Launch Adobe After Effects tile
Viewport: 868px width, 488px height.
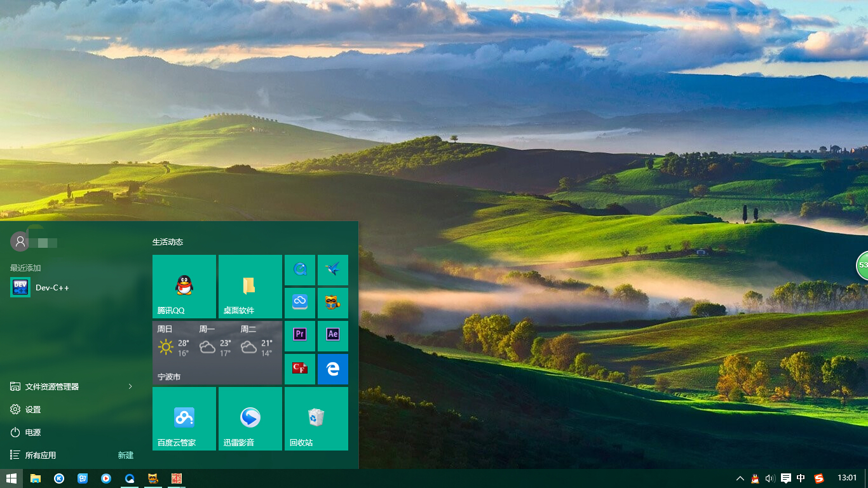tap(333, 336)
